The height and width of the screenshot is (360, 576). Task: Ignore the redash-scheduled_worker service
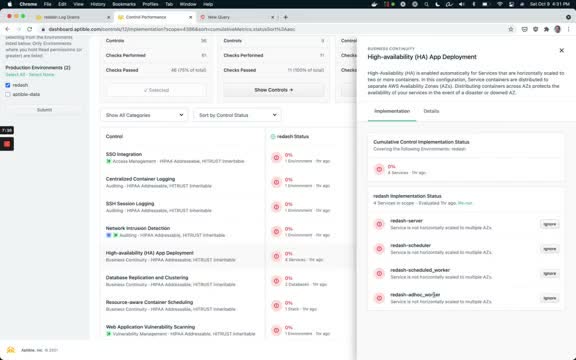click(x=550, y=273)
